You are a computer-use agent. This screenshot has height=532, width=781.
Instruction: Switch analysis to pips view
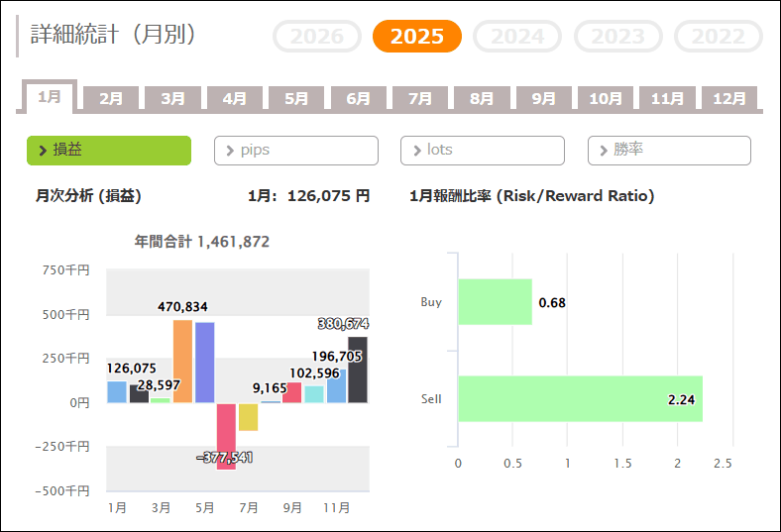(296, 151)
